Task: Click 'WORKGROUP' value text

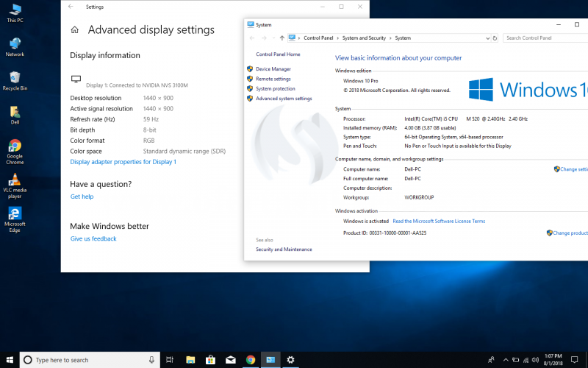Action: (x=419, y=197)
